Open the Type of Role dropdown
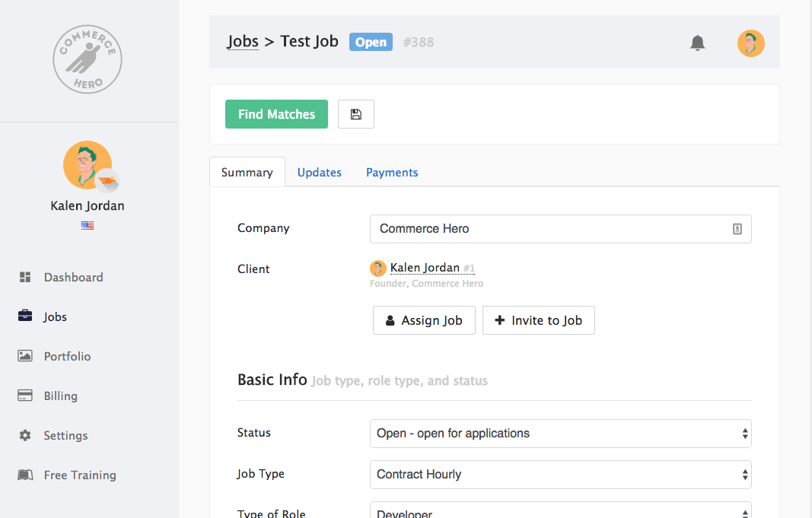 [x=560, y=510]
